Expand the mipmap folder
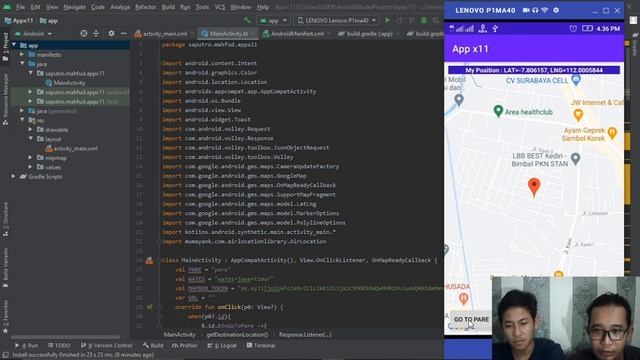This screenshot has width=640, height=360. tap(30, 158)
